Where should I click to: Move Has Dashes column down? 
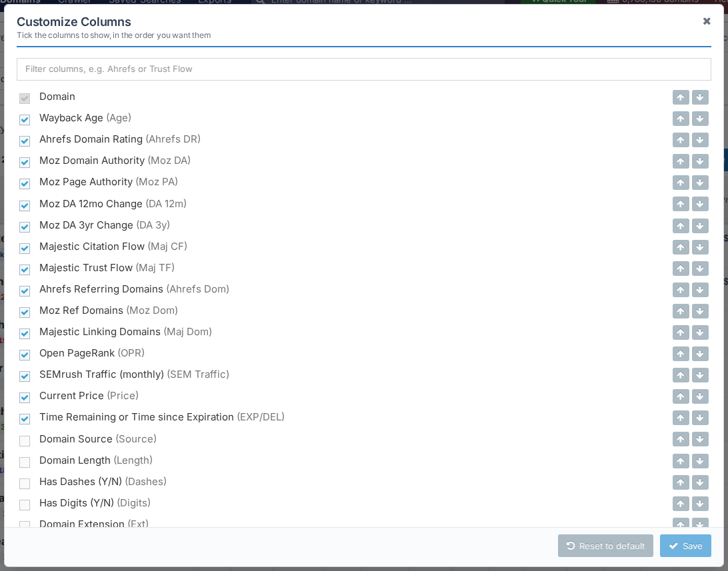click(700, 482)
